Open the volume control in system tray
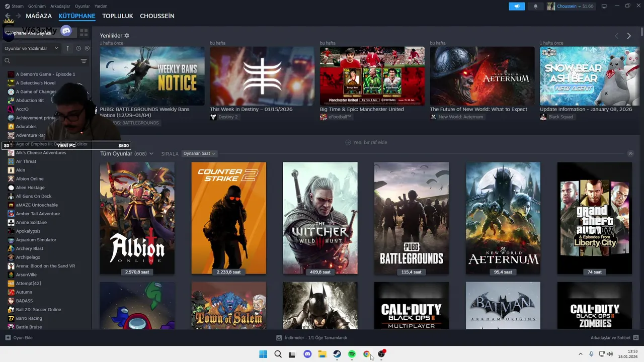The image size is (644, 362). pos(610,354)
